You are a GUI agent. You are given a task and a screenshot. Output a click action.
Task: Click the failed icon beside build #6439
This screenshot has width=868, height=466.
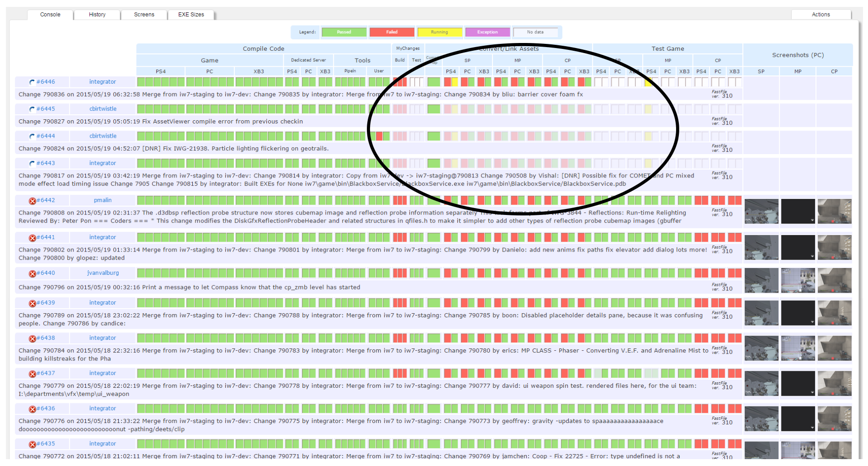click(x=32, y=303)
